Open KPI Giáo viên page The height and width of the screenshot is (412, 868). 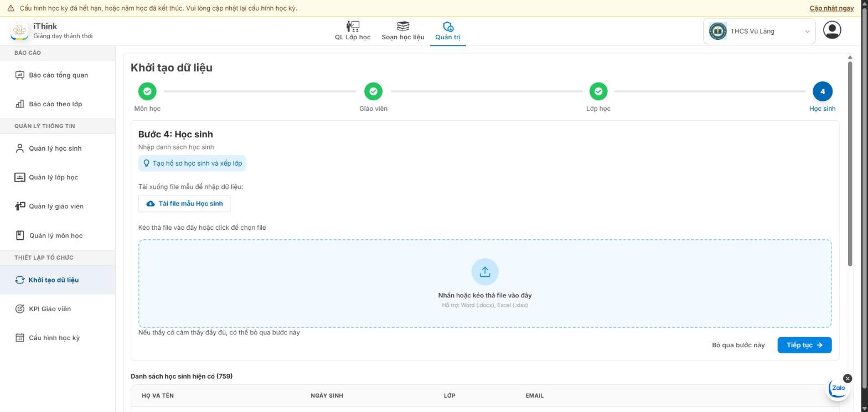point(58,309)
